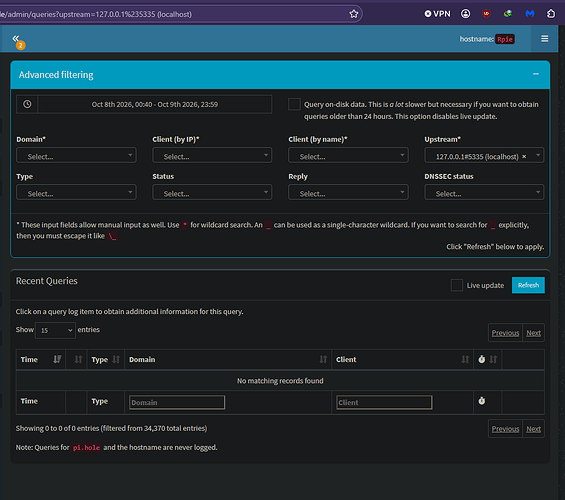Change the Show entries count selector
Viewport: 565px width, 500px height.
[55, 330]
